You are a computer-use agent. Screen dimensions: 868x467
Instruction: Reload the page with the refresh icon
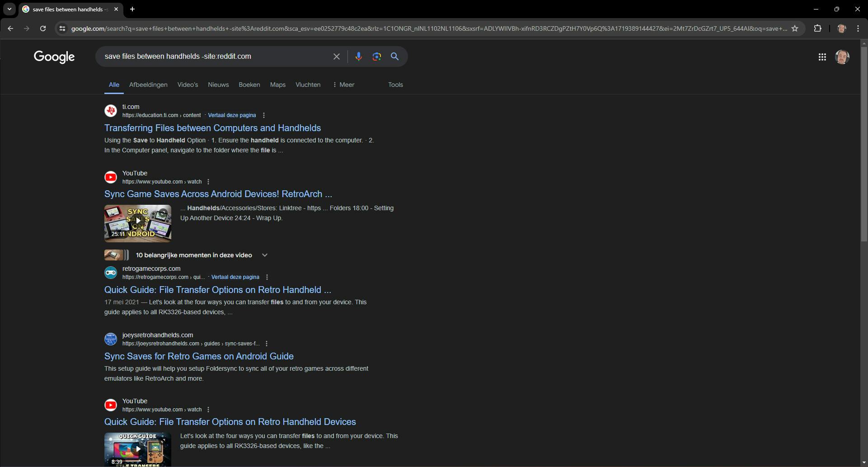[x=43, y=28]
